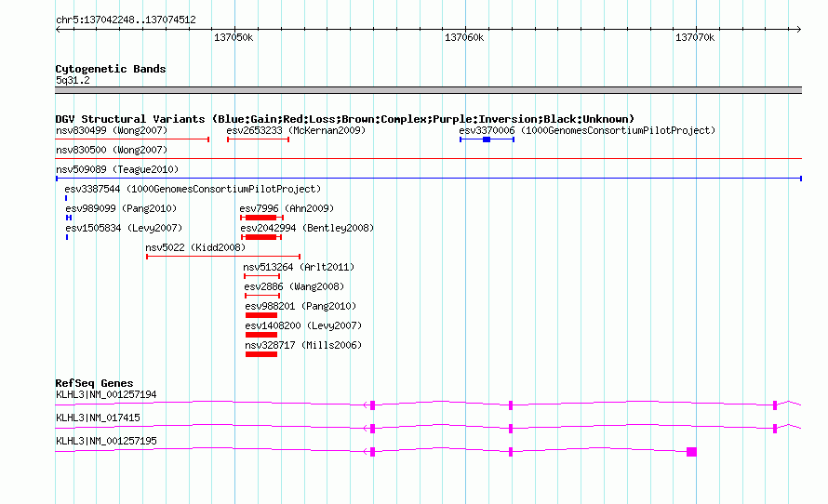Click small blue tick under esv1505834
The image size is (828, 504).
point(67,237)
